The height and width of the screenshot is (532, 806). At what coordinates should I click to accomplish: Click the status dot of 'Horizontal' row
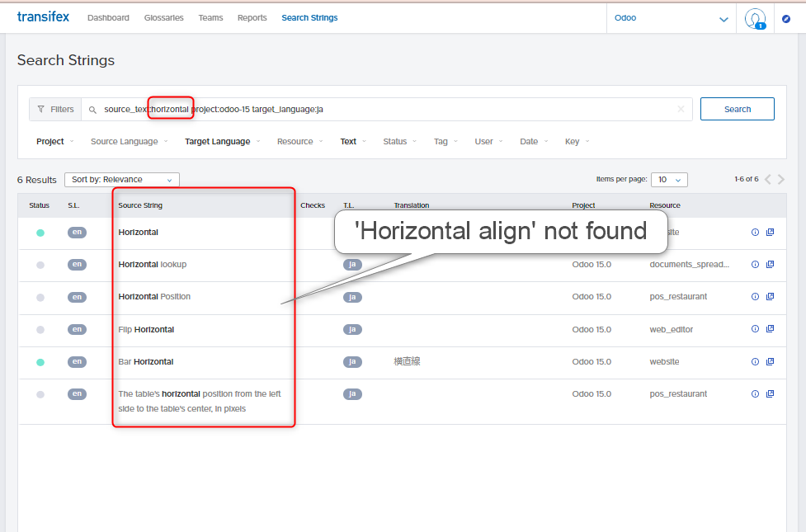(40, 233)
